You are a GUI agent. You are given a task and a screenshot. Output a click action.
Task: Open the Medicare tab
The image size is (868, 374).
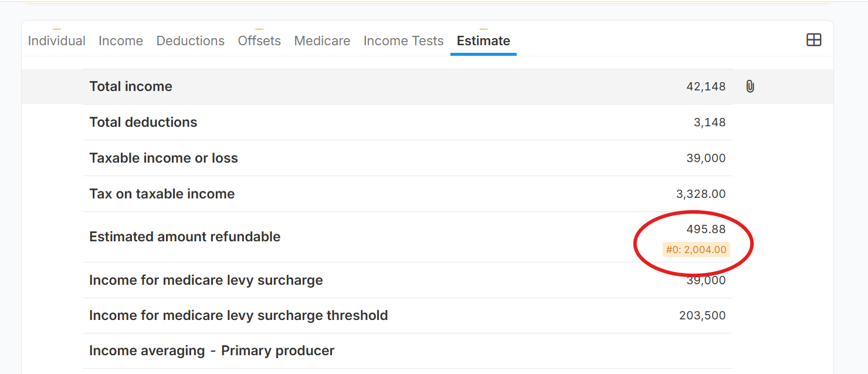click(x=322, y=41)
